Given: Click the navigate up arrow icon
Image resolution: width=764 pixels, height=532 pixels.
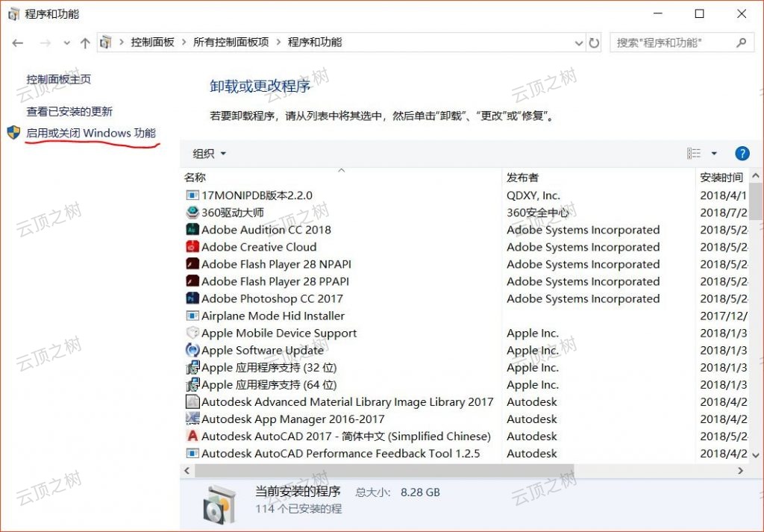Looking at the screenshot, I should (86, 43).
